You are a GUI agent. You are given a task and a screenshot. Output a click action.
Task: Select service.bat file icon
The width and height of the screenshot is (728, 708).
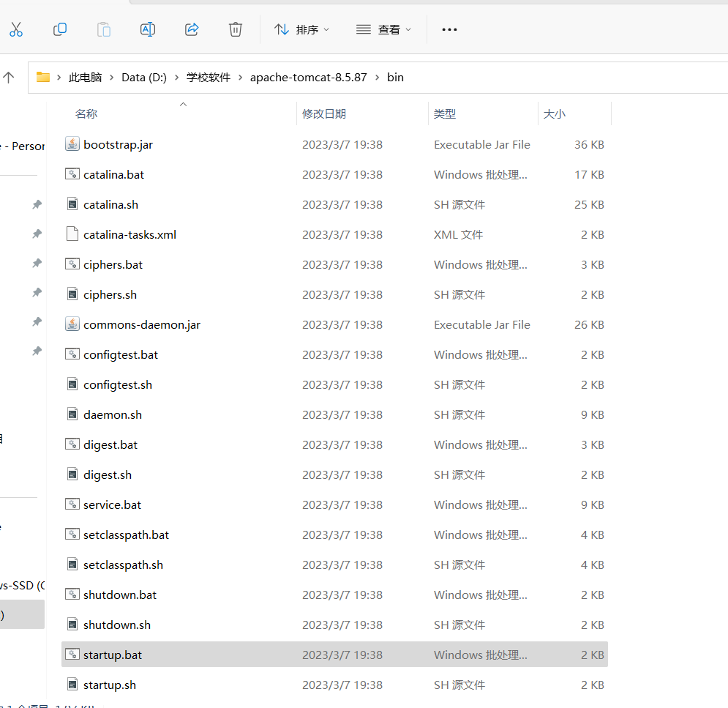pos(72,504)
